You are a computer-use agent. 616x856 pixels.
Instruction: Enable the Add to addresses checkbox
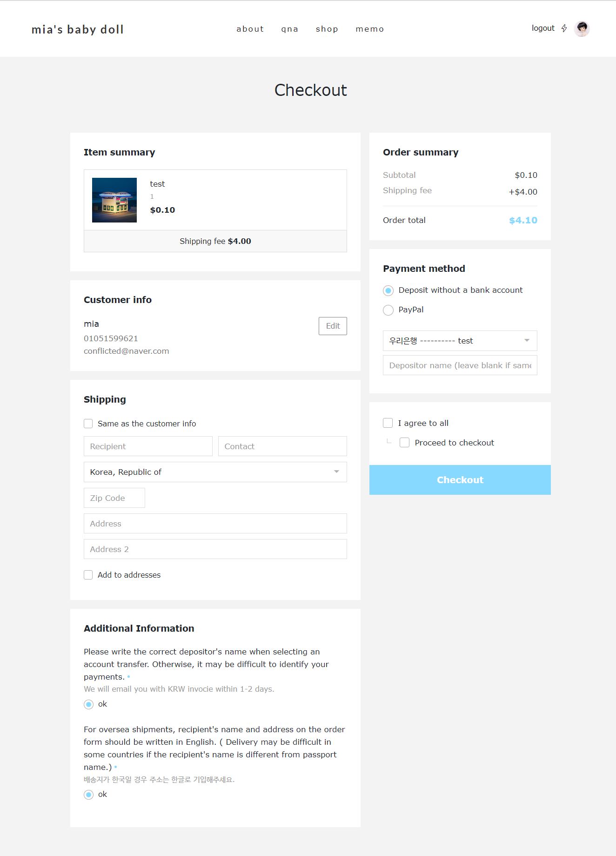(88, 575)
